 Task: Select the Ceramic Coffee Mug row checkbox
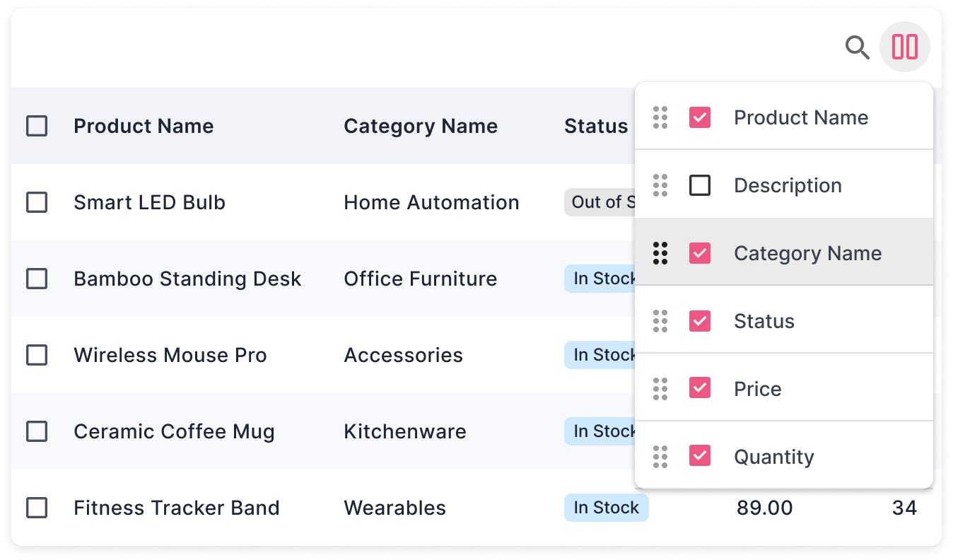click(x=37, y=431)
